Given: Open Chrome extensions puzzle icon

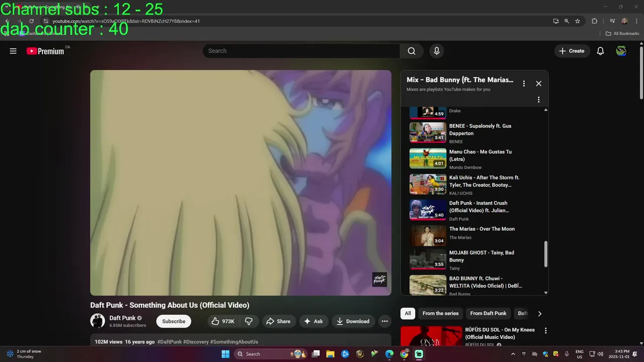Looking at the screenshot, I should (594, 21).
